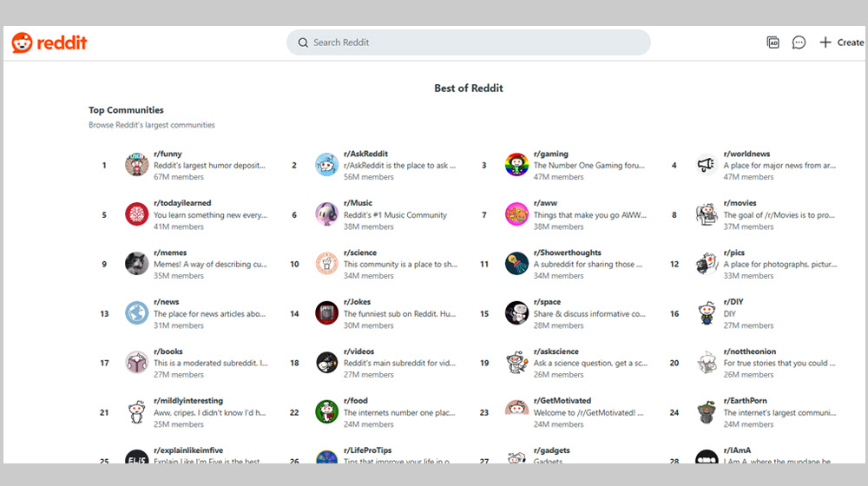Viewport: 868px width, 486px height.
Task: Open the r/memes dog avatar
Action: coord(137,264)
